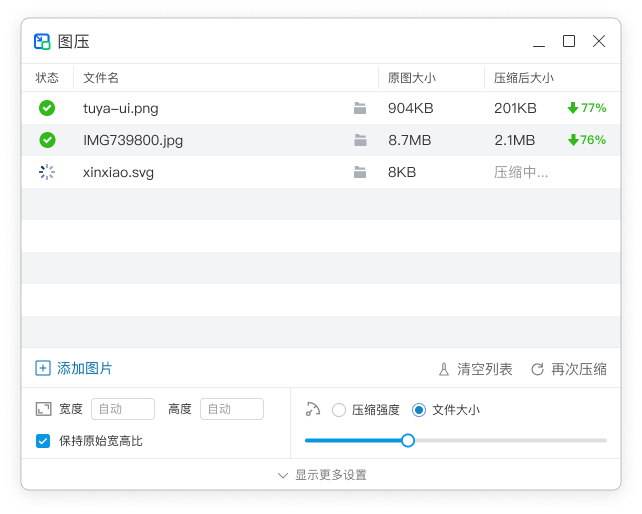Click 清空列表 to clear list
The image size is (642, 514).
475,369
